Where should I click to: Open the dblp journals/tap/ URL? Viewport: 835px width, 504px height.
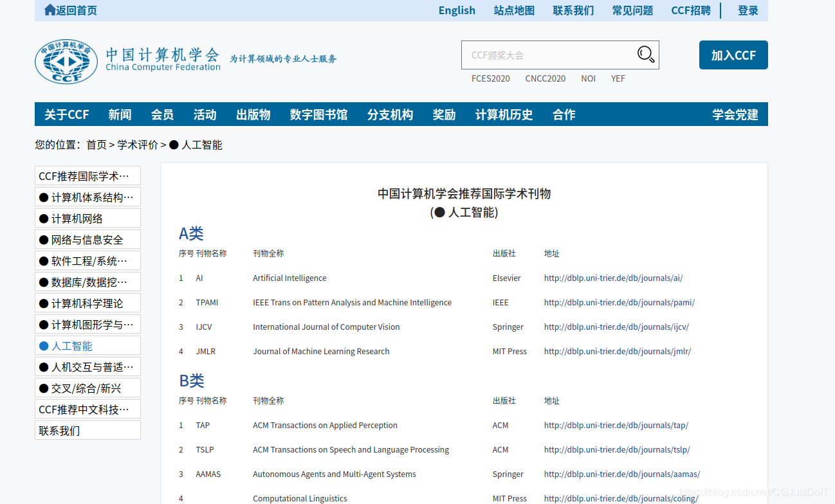pyautogui.click(x=616, y=426)
